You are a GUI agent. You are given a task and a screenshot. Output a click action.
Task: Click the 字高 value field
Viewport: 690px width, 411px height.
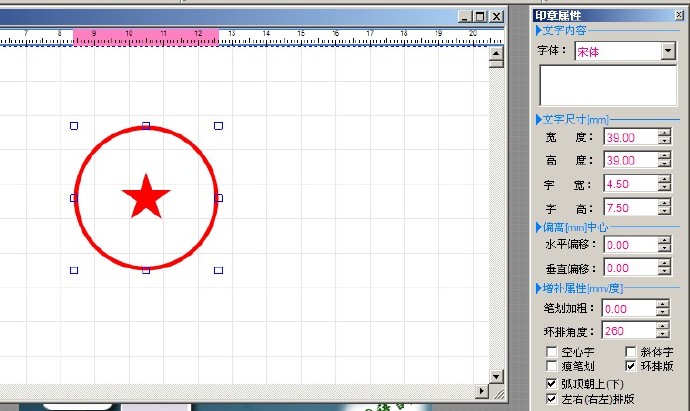pos(631,207)
